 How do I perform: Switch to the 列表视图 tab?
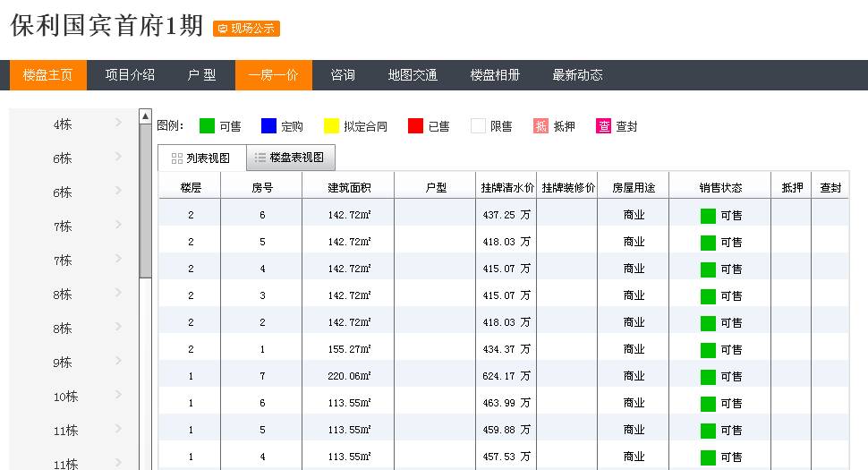click(x=202, y=158)
